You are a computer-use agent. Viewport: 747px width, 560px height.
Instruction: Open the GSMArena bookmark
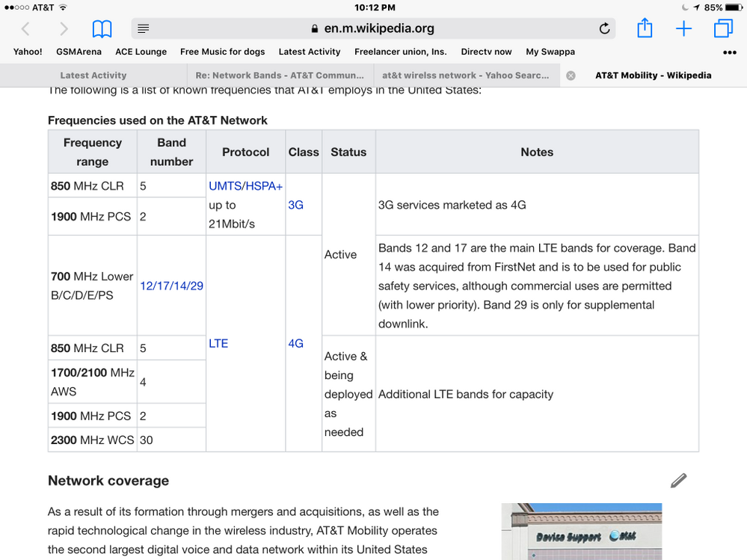point(79,52)
